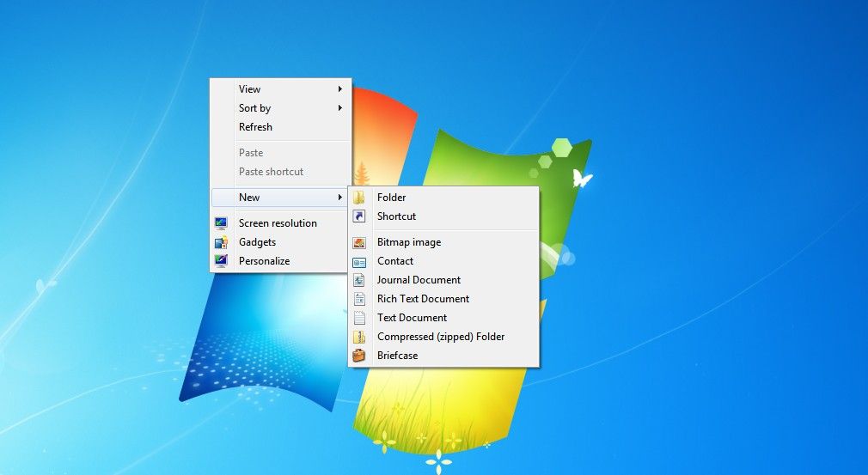
Task: Choose the Journal Document icon
Action: pyautogui.click(x=359, y=280)
